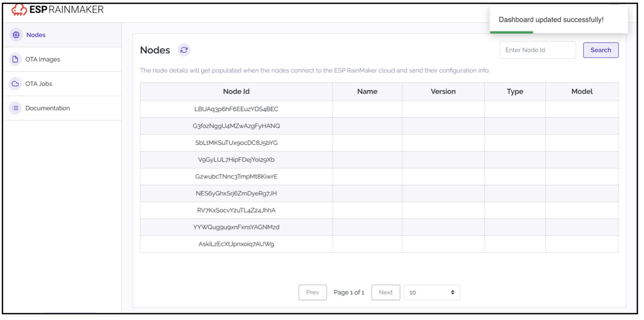This screenshot has height=320, width=644.
Task: Select node G2wubcTNnc3TmpMt8KiwrE
Action: click(x=236, y=176)
